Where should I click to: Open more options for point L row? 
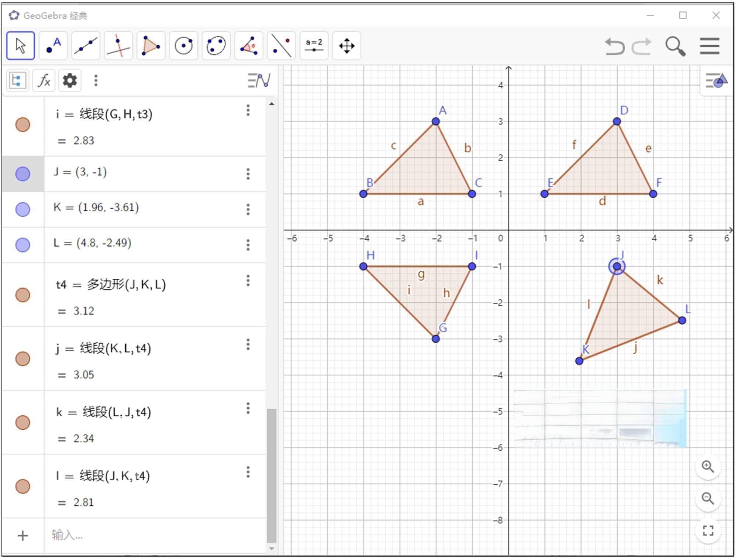[x=248, y=245]
